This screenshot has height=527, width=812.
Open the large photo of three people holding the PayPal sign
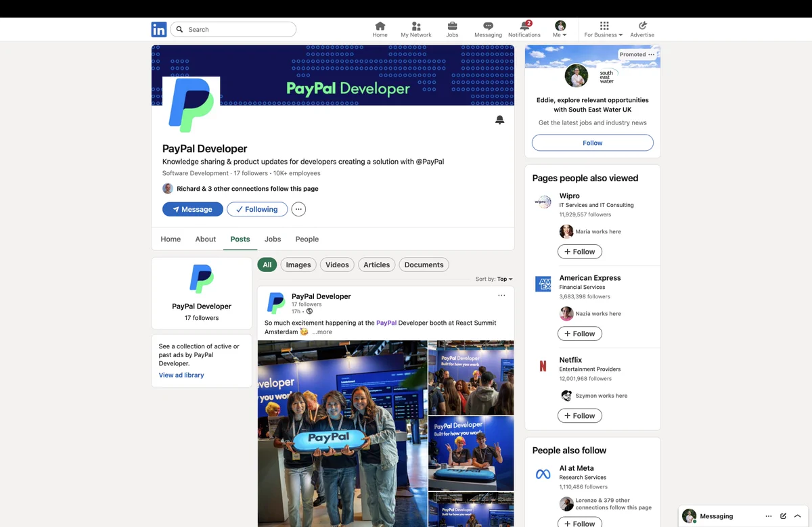(x=342, y=433)
